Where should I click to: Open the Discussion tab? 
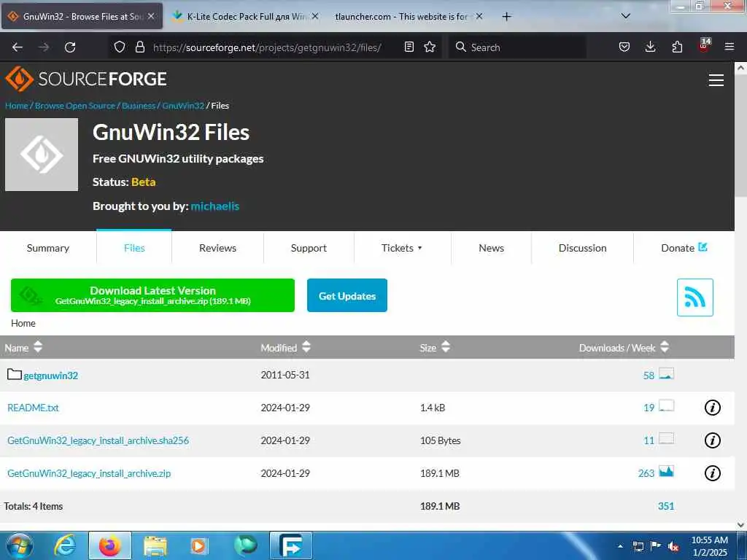click(582, 248)
